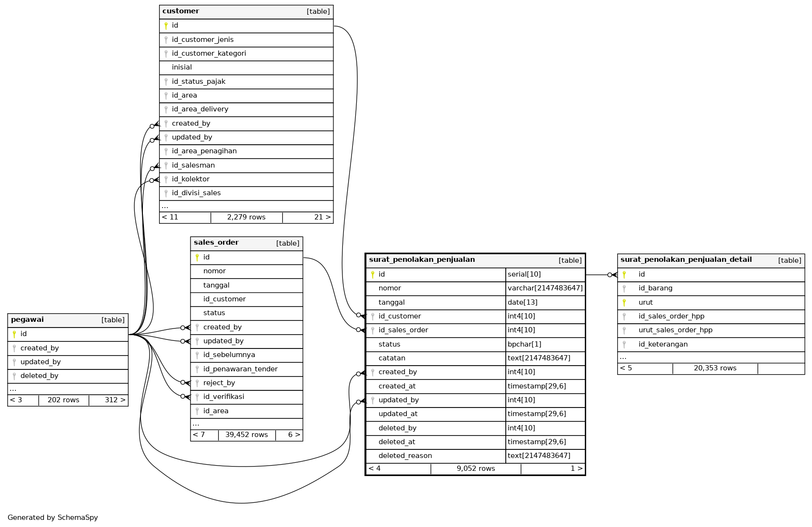Image resolution: width=812 pixels, height=527 pixels.
Task: Open the surat_penolakan_penjualan_detail table title
Action: (686, 260)
